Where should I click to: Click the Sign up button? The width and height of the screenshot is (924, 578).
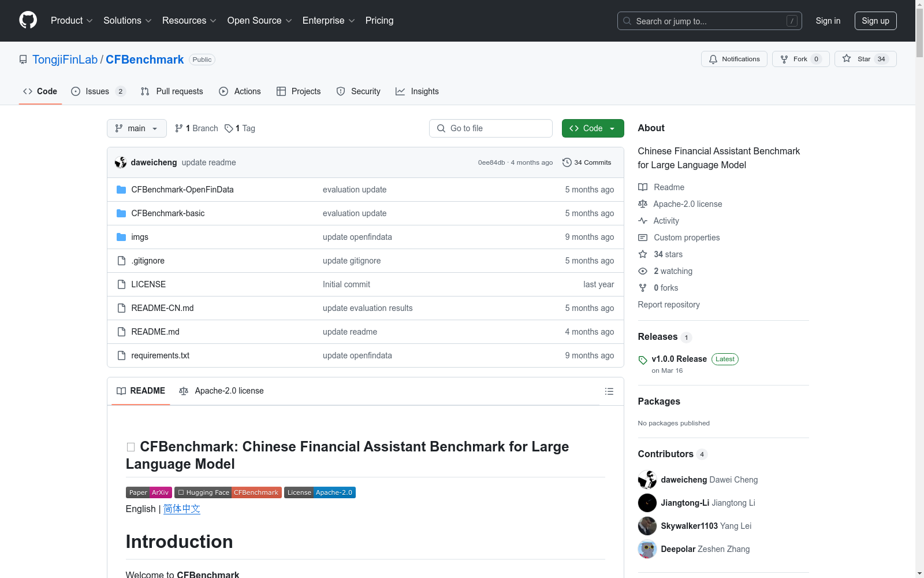point(875,21)
